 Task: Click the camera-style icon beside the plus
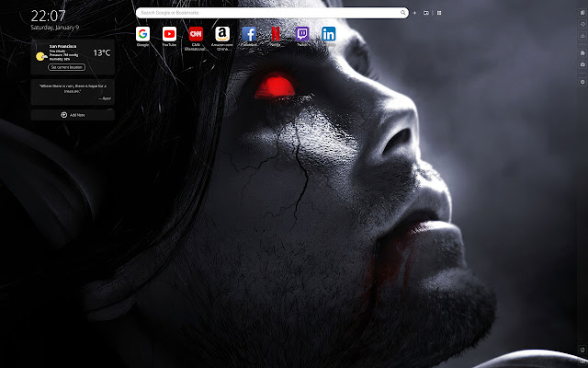point(426,13)
